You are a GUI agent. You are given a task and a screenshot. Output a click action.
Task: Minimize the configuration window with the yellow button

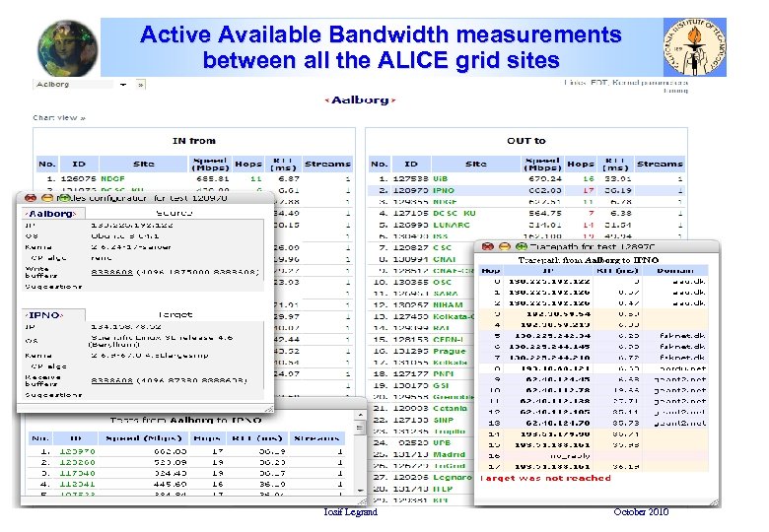click(x=47, y=198)
